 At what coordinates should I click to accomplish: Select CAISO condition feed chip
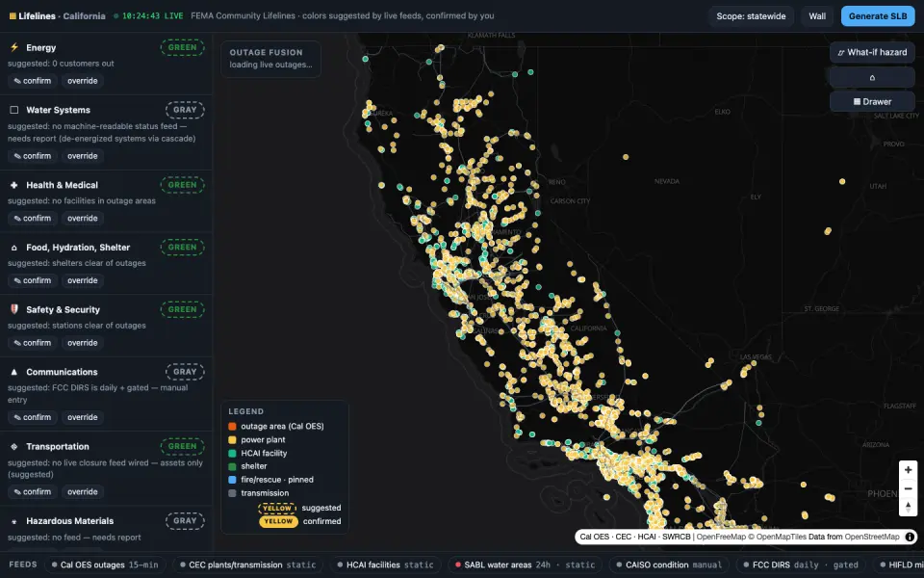(669, 565)
